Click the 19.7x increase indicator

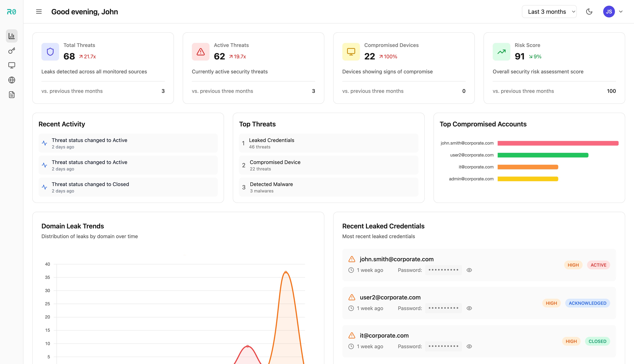tap(238, 57)
